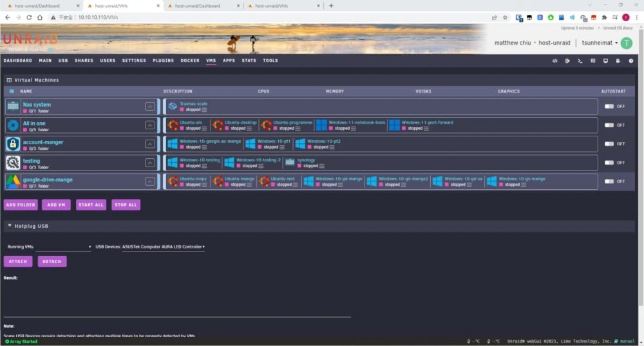Click the logout icon in the header toolbar
The width and height of the screenshot is (644, 346).
tap(567, 60)
